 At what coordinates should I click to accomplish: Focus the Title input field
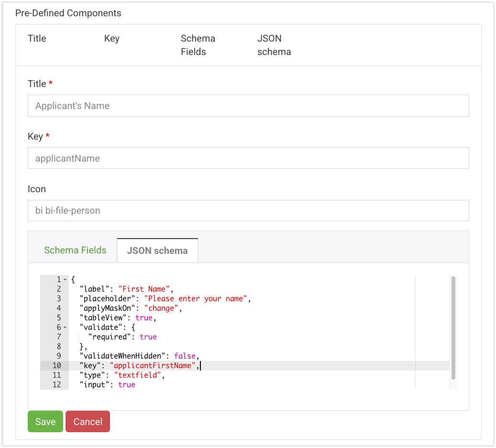coord(248,106)
